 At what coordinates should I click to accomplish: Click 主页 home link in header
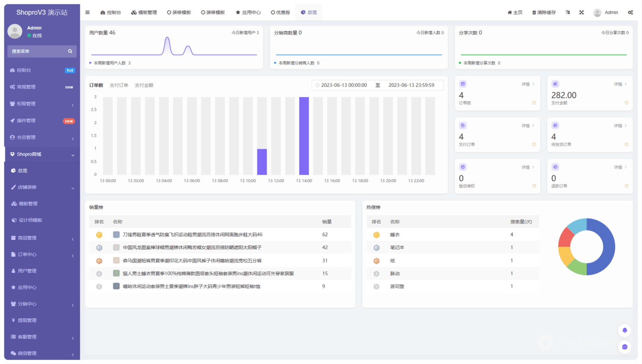tap(515, 13)
